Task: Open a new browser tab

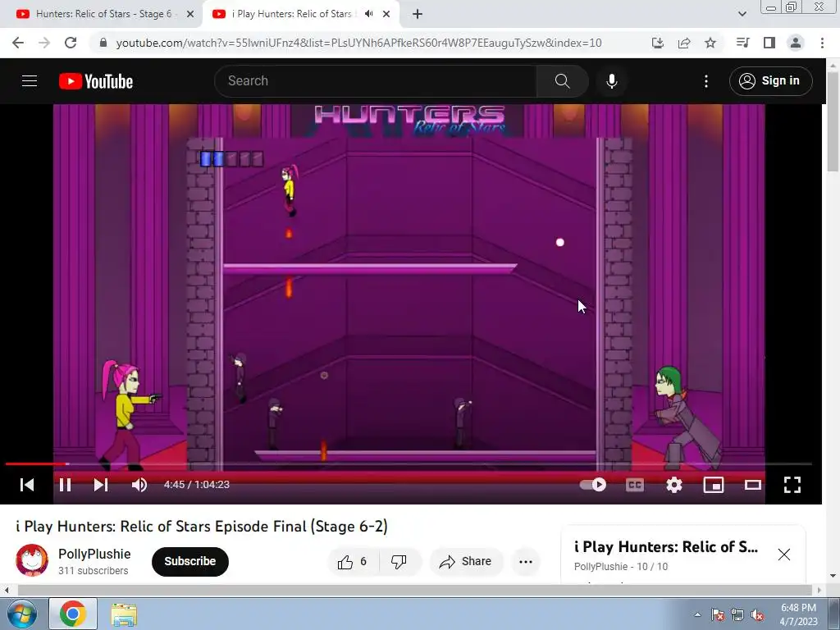Action: coord(418,15)
